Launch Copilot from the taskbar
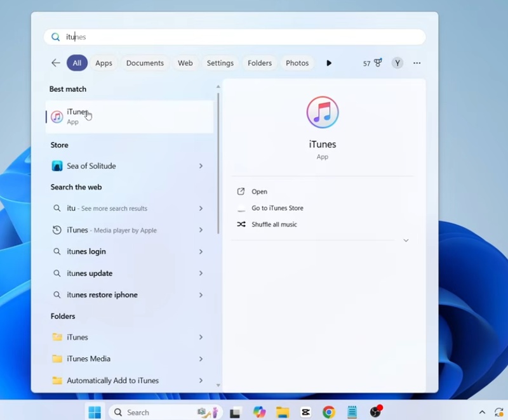Viewport: 508px width, 420px height. click(259, 412)
